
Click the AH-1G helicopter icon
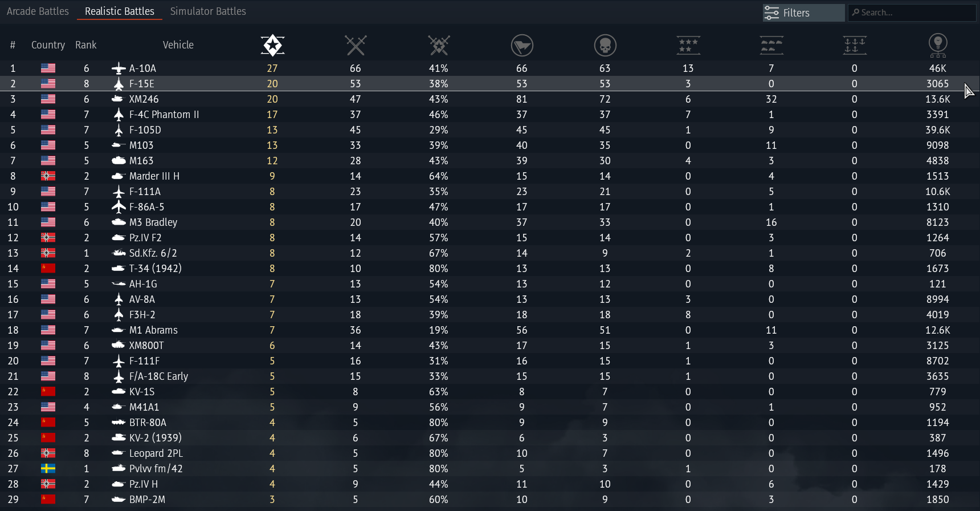(119, 283)
